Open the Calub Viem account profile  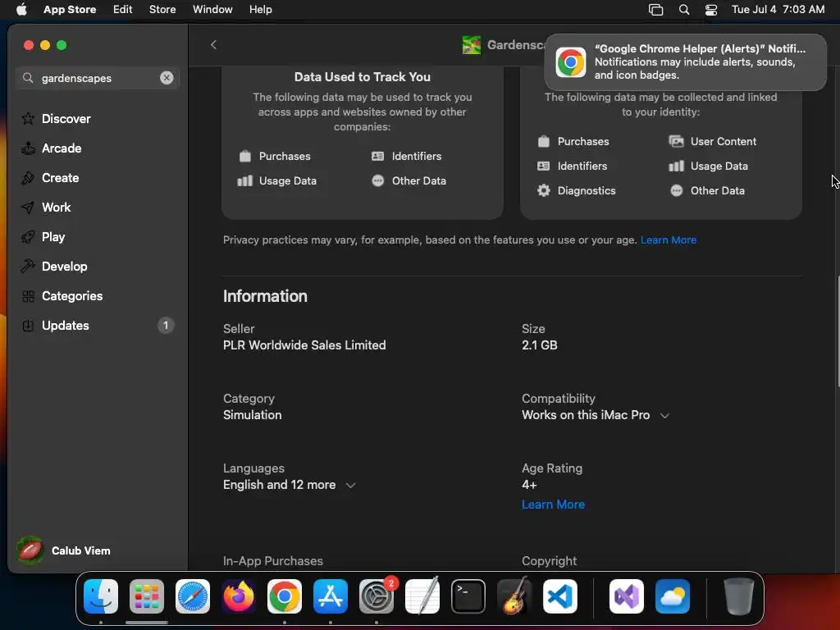pos(64,550)
